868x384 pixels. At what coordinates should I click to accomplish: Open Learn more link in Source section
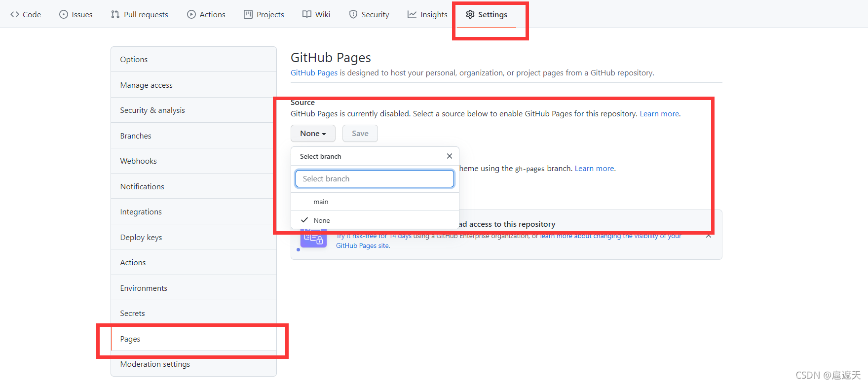[659, 113]
